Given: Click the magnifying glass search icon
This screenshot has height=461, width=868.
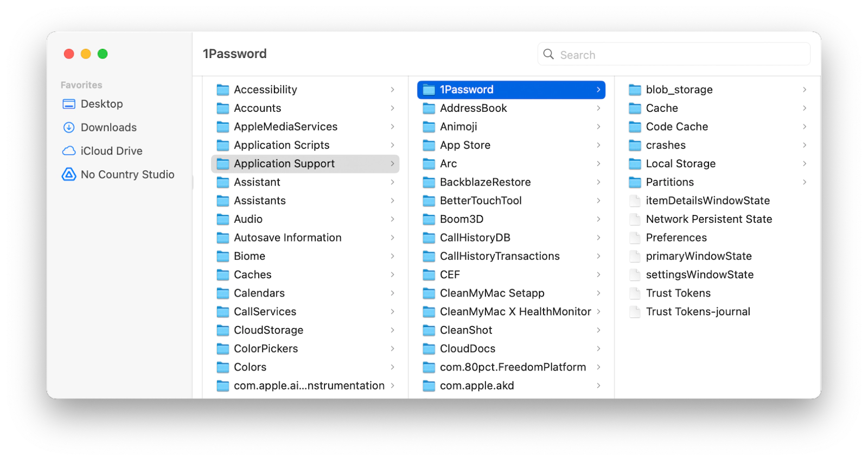Looking at the screenshot, I should coord(548,54).
